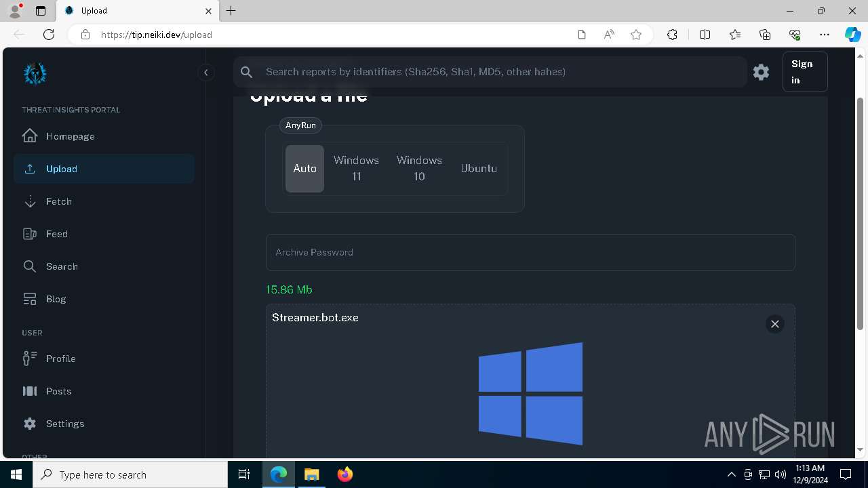
Task: Go to the Feed sidebar item
Action: (x=104, y=234)
